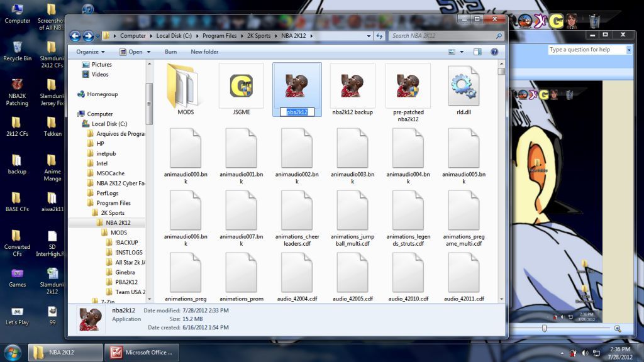
Task: Open the dropdown arrow next to Open
Action: [148, 52]
